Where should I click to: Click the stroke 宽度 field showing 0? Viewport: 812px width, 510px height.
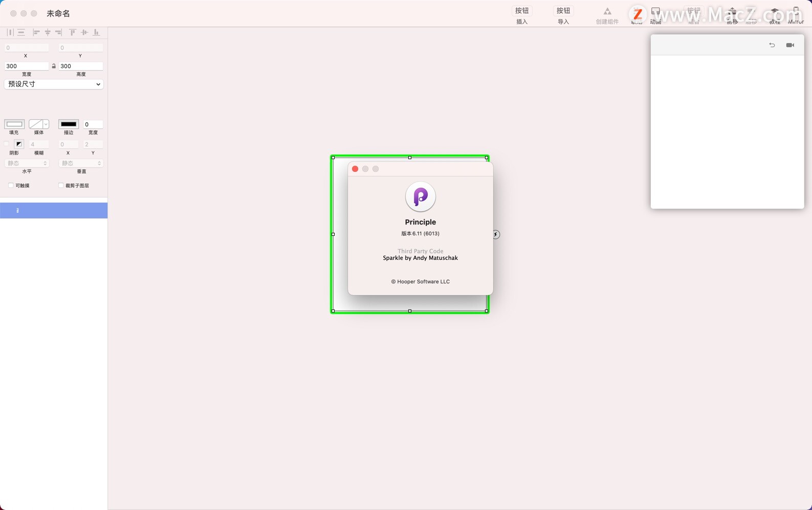tap(93, 124)
